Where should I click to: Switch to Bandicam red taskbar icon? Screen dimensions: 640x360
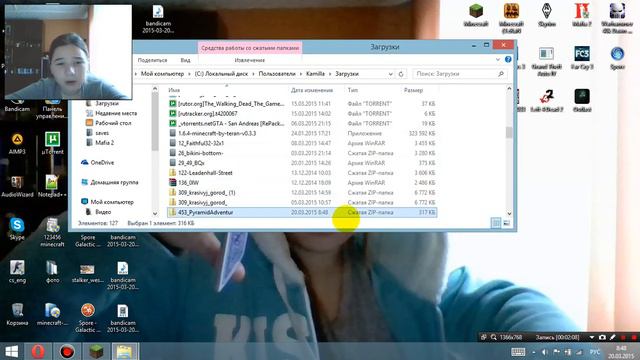(x=67, y=351)
